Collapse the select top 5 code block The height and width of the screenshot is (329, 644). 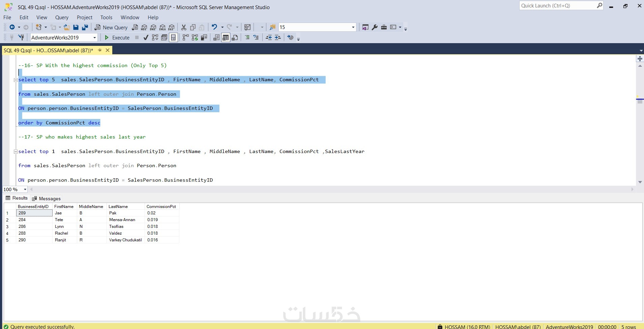16,80
